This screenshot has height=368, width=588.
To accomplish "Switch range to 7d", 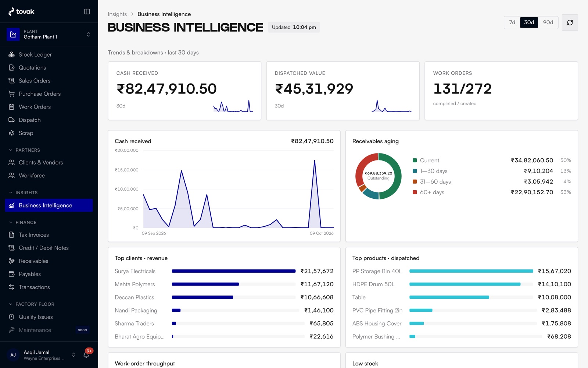I will (x=512, y=22).
